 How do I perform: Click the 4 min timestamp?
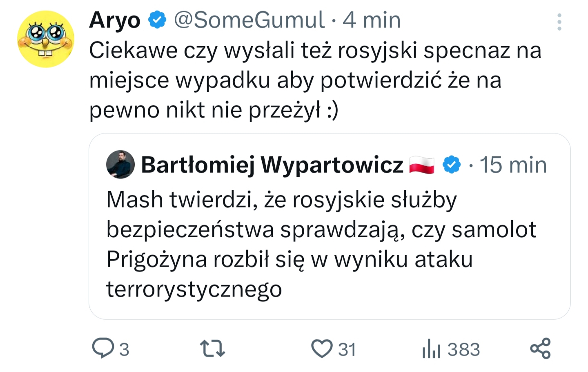(x=372, y=20)
